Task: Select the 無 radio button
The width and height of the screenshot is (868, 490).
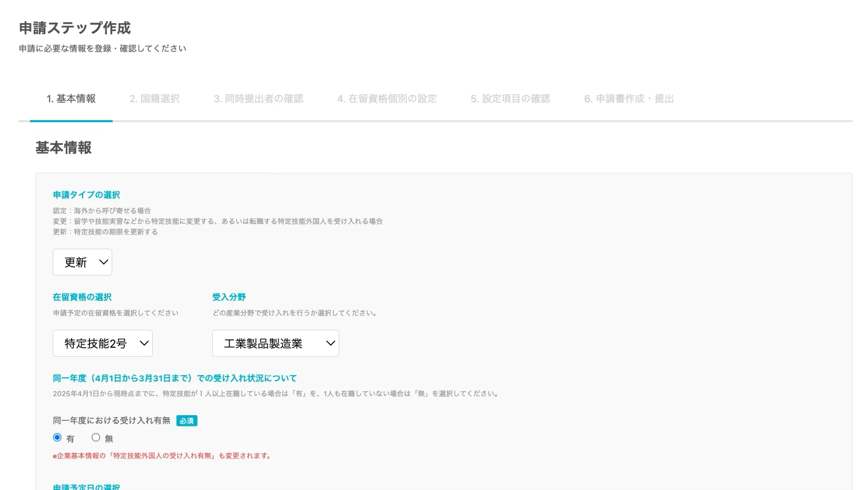Action: 96,437
